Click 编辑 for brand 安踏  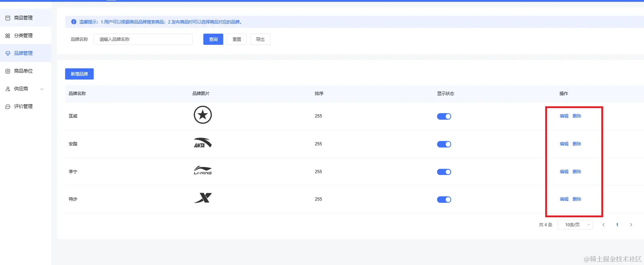point(564,144)
